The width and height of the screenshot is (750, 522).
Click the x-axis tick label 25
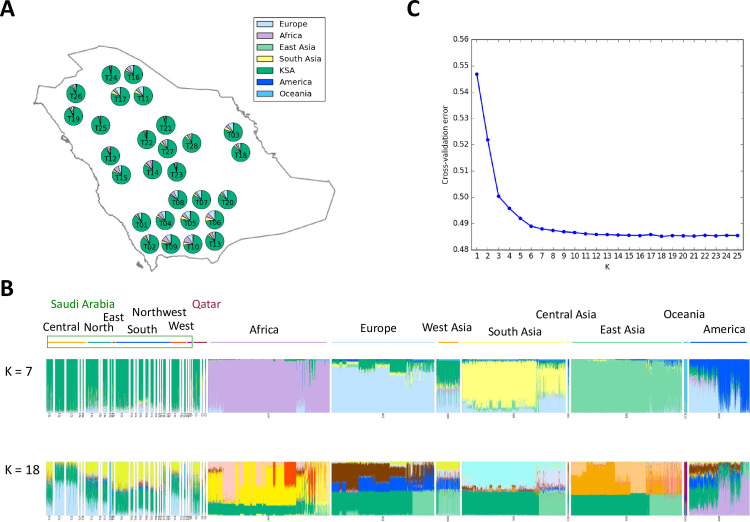click(737, 256)
